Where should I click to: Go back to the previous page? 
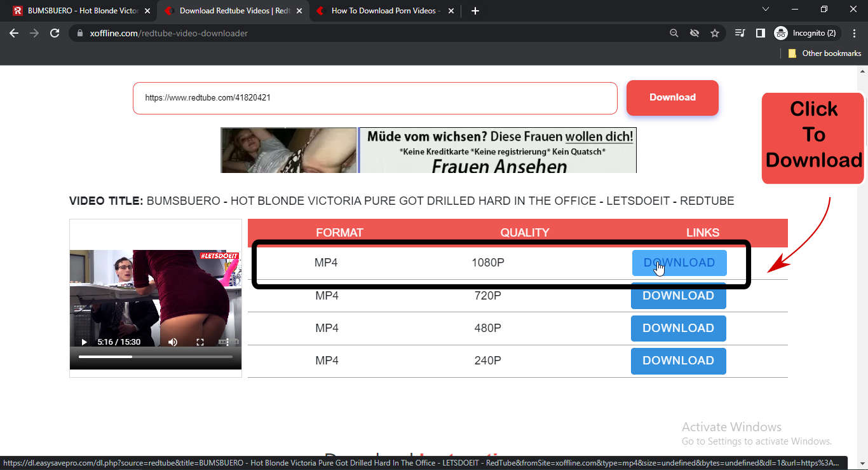[14, 33]
